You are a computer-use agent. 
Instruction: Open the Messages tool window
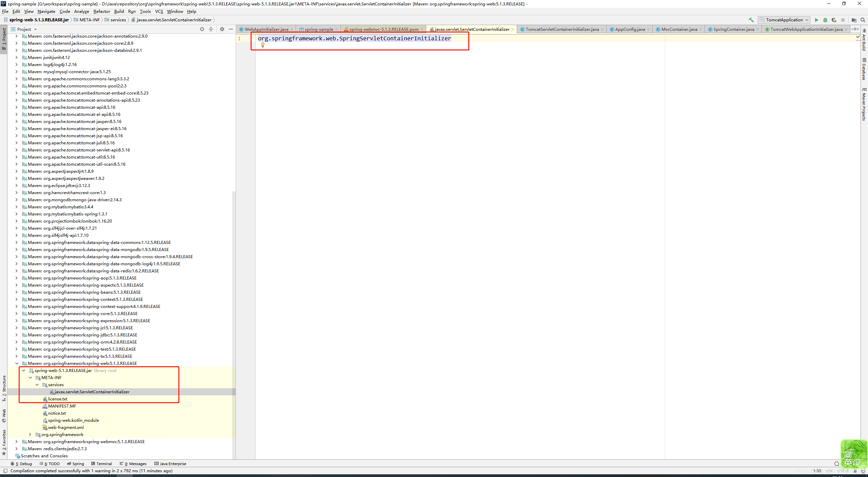(133, 464)
